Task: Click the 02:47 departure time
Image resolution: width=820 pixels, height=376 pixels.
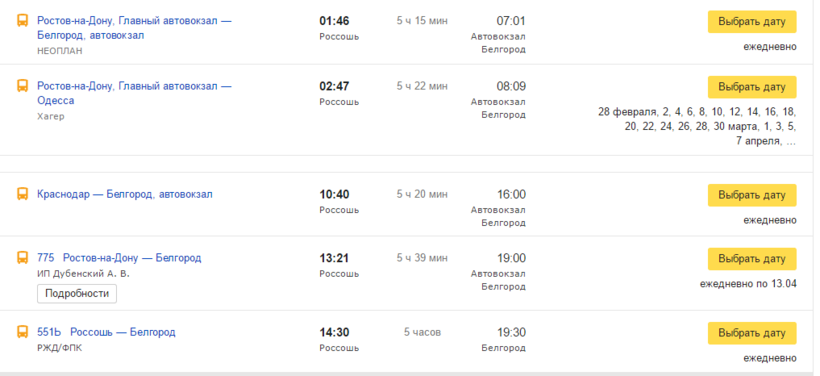Action: [334, 86]
